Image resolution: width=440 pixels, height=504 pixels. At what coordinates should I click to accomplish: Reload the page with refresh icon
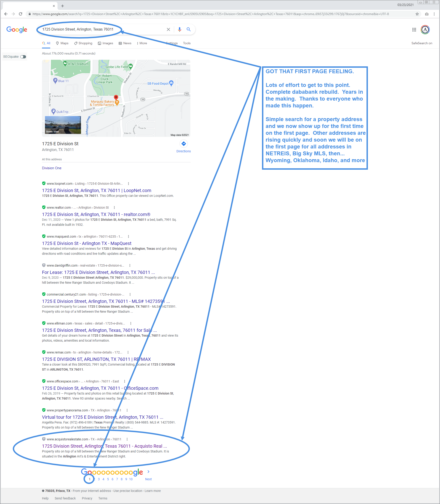(21, 14)
